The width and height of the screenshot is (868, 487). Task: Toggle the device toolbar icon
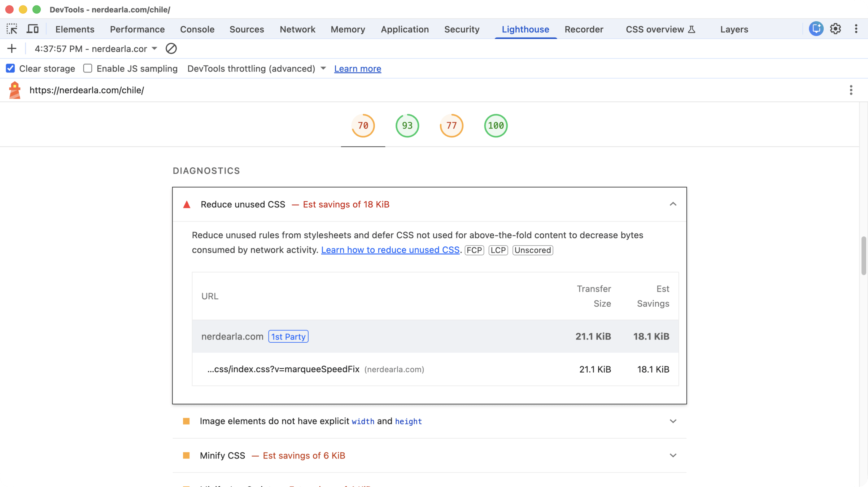32,29
